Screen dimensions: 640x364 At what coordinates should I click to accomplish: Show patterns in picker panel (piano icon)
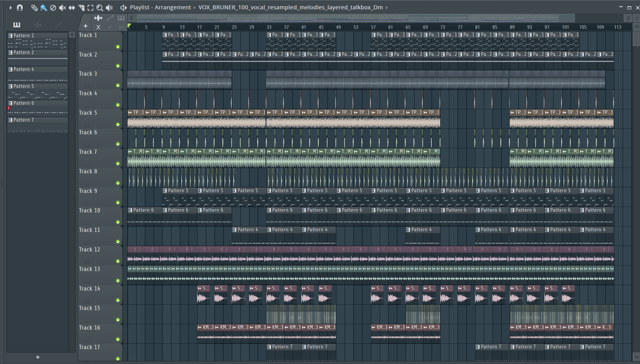(x=17, y=24)
